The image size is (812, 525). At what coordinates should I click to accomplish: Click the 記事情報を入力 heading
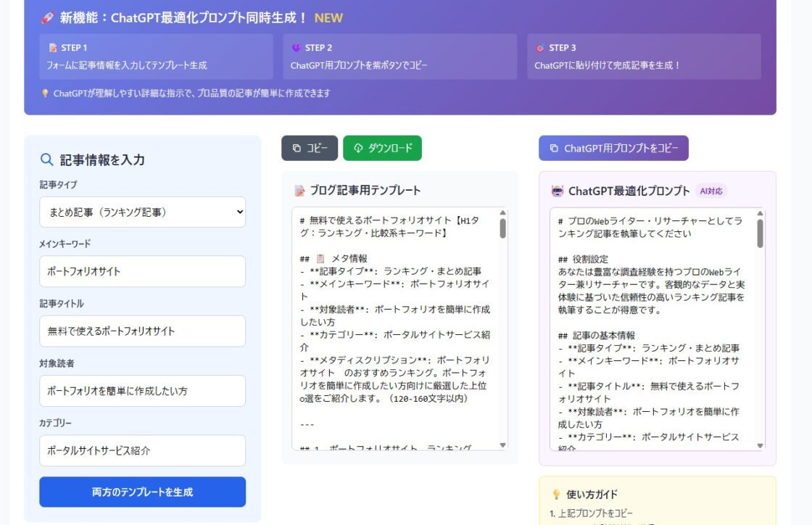pyautogui.click(x=102, y=160)
